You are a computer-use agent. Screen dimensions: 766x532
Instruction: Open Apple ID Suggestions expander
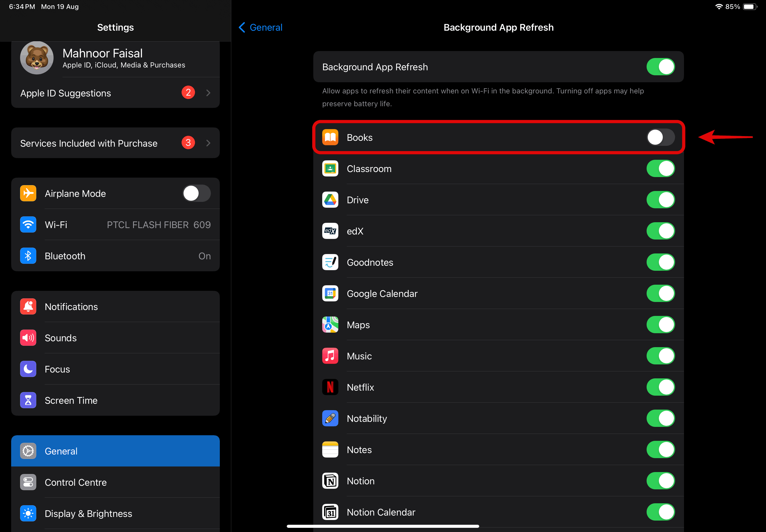[x=208, y=93]
